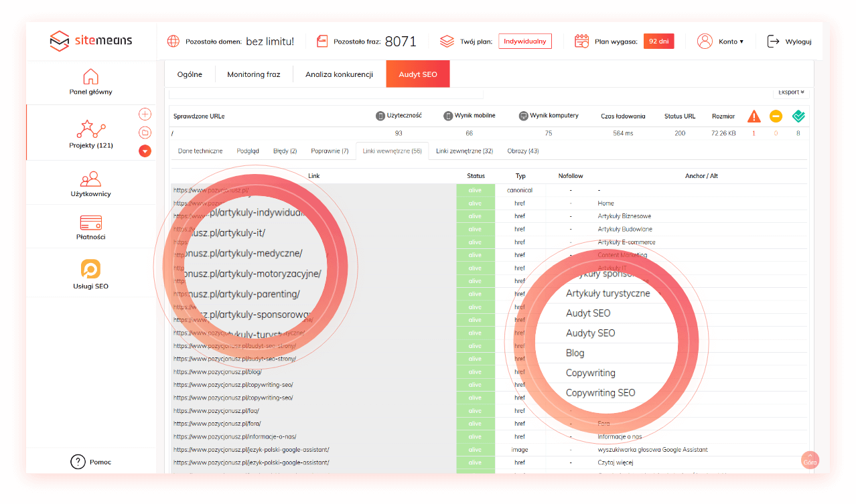The width and height of the screenshot is (856, 504).
Task: Switch to the Monitoring fraz tab
Action: (253, 74)
